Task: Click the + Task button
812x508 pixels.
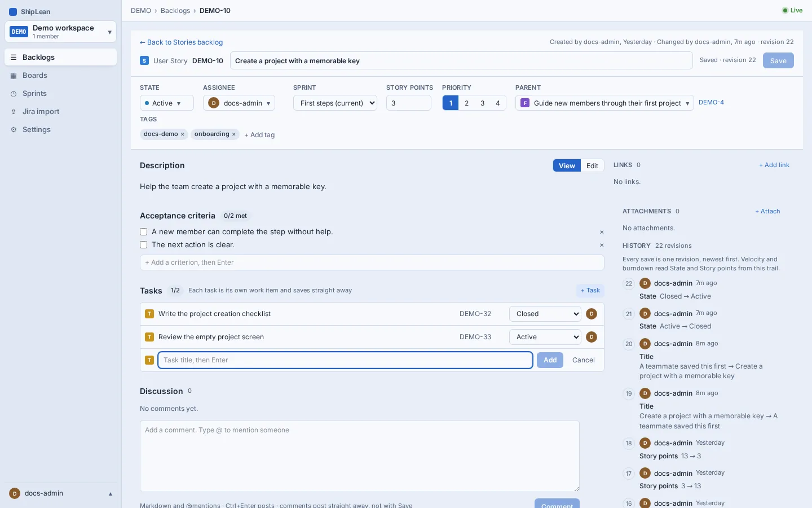Action: [590, 290]
